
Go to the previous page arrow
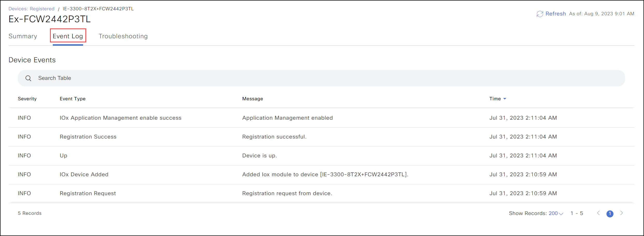598,213
